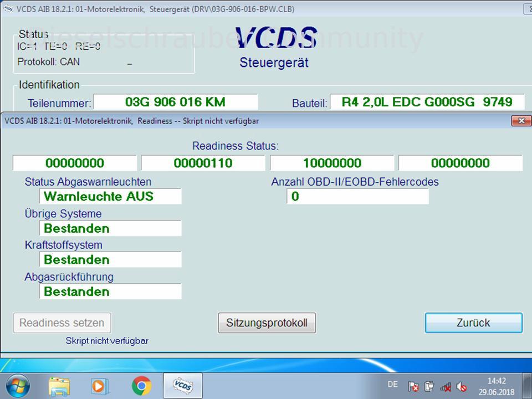The width and height of the screenshot is (532, 399).
Task: Click the Übrige Systeme Bestanden field
Action: point(110,228)
